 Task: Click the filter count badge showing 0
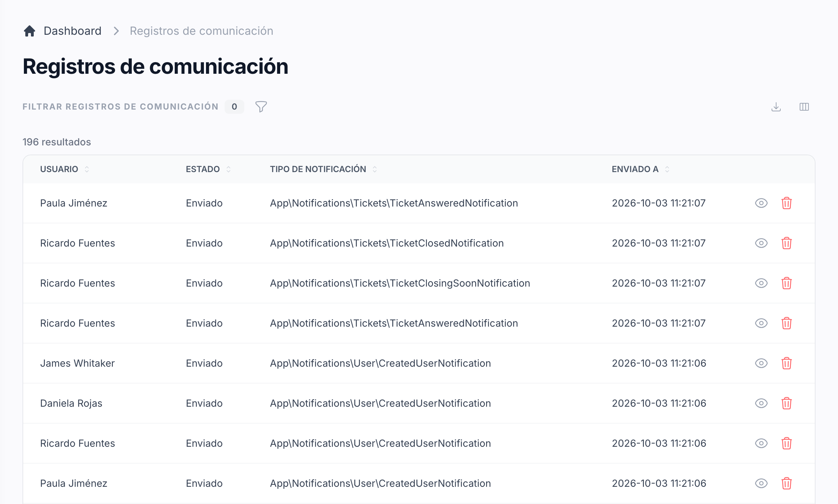pyautogui.click(x=234, y=107)
